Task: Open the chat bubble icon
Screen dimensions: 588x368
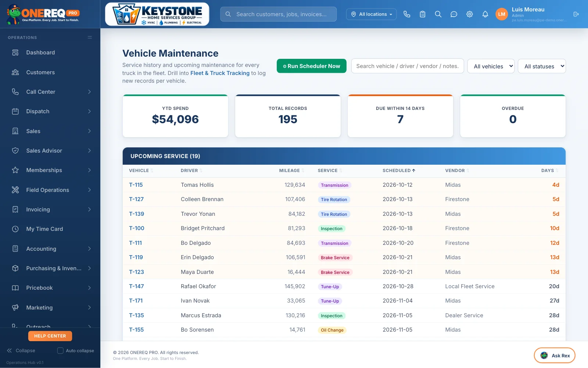Action: coord(454,14)
